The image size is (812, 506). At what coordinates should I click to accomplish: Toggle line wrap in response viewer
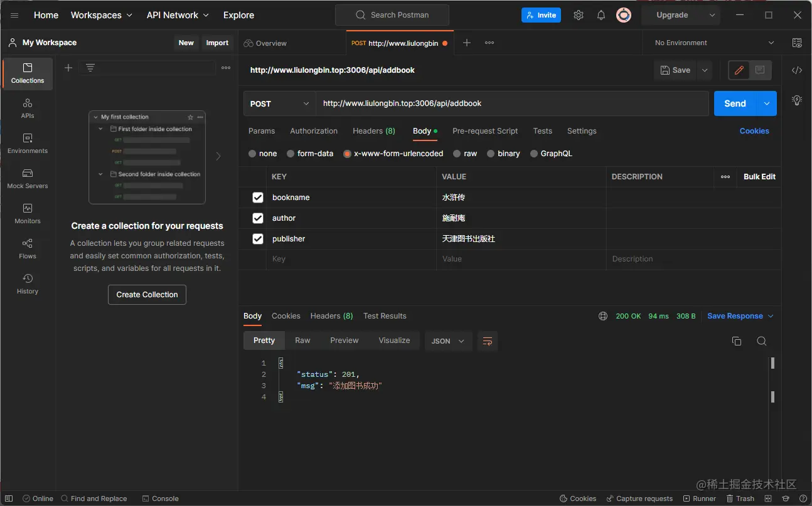(488, 341)
